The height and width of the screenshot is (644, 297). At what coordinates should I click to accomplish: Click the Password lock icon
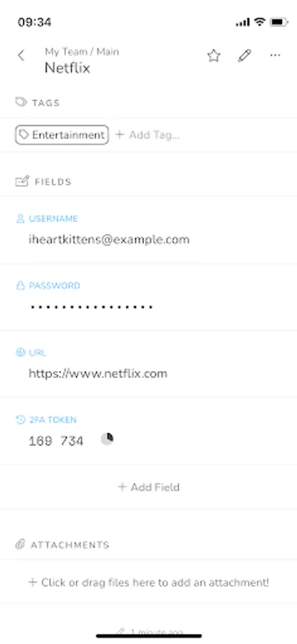pyautogui.click(x=20, y=286)
